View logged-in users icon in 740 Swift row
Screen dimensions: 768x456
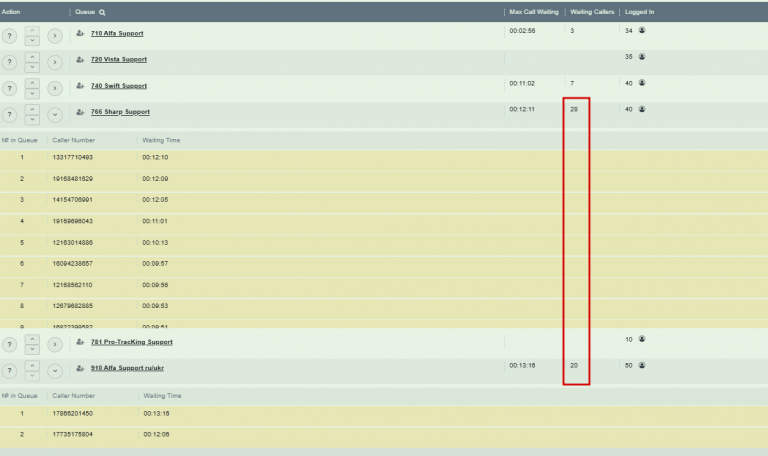pyautogui.click(x=642, y=83)
